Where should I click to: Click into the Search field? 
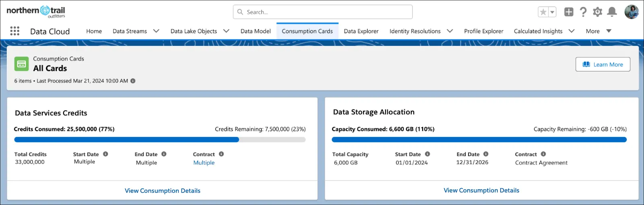point(323,12)
